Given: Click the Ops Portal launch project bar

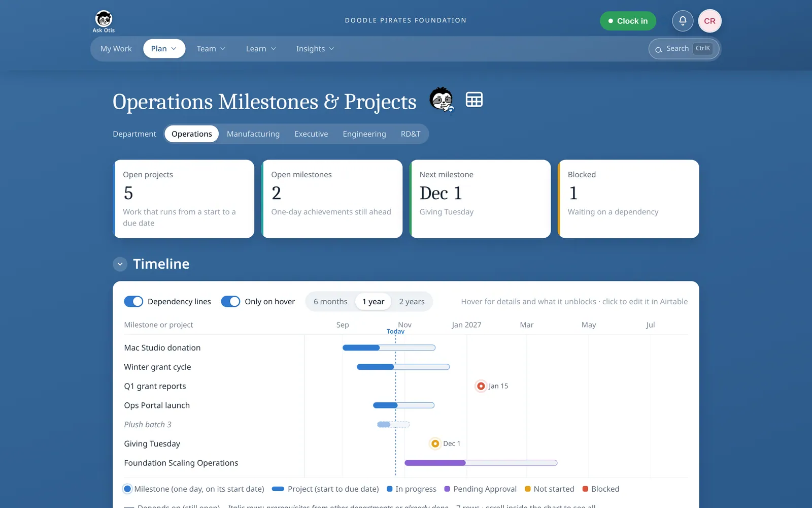Looking at the screenshot, I should [403, 405].
